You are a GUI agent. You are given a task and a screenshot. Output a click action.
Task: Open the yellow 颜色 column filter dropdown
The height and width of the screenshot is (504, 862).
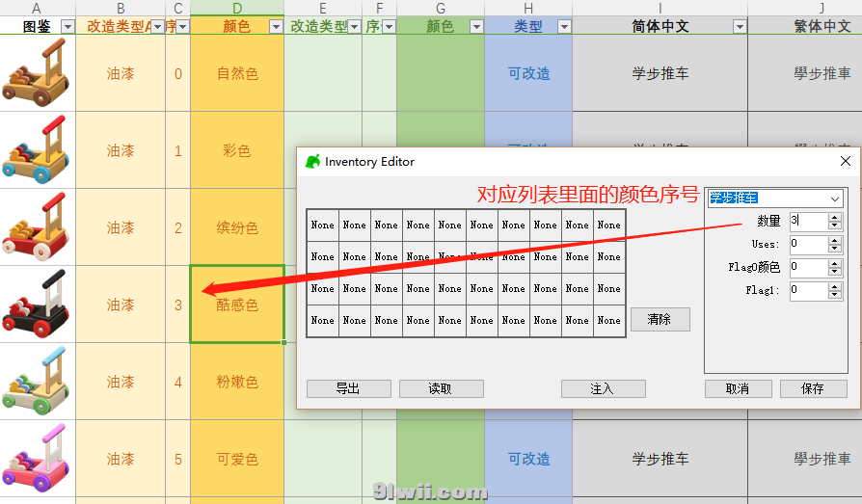click(275, 27)
